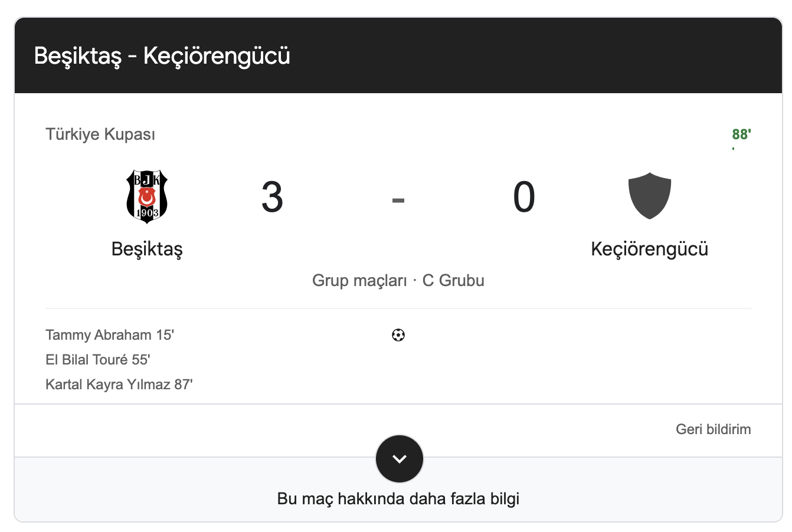
Task: Click the Beşiktaş club crest logo
Action: (x=147, y=196)
